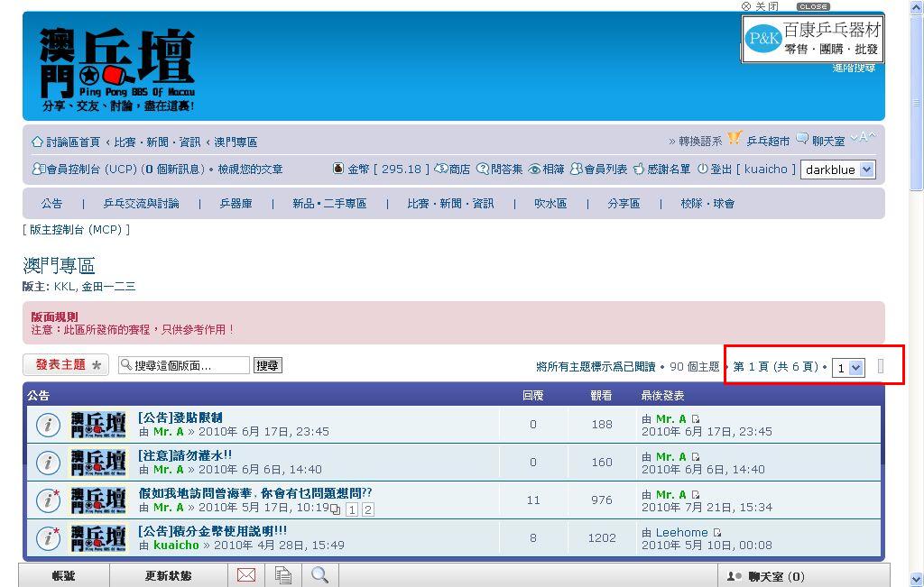Click the red envelope icon in bottom bar
Image resolution: width=924 pixels, height=587 pixels.
coord(246,575)
